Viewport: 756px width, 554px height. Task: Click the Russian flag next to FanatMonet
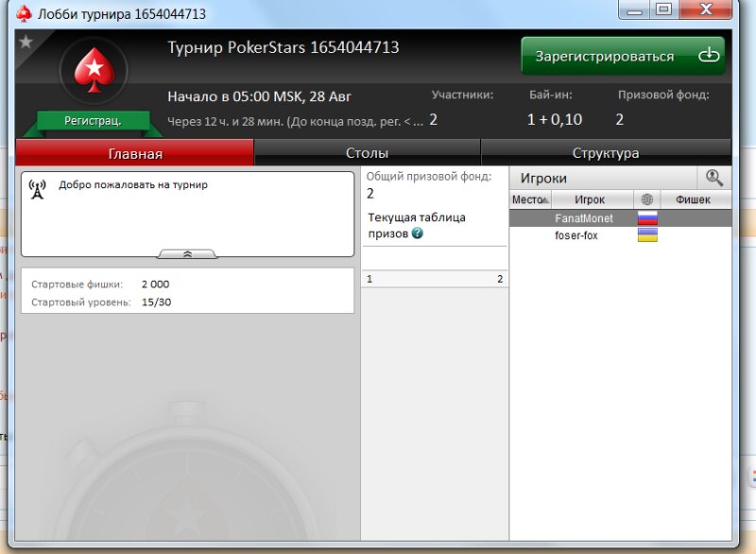click(x=647, y=218)
